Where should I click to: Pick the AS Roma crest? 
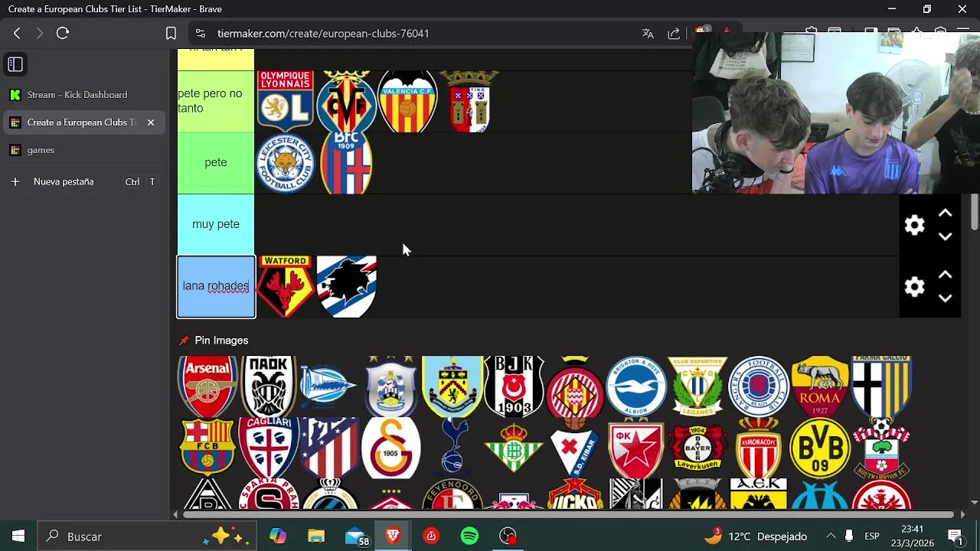(820, 386)
